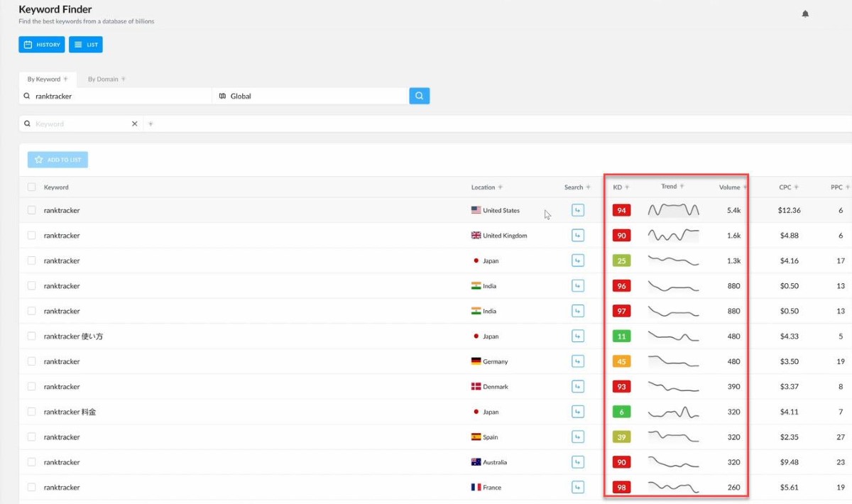Run the keyword search with magnifier button
The width and height of the screenshot is (852, 504).
(x=420, y=96)
